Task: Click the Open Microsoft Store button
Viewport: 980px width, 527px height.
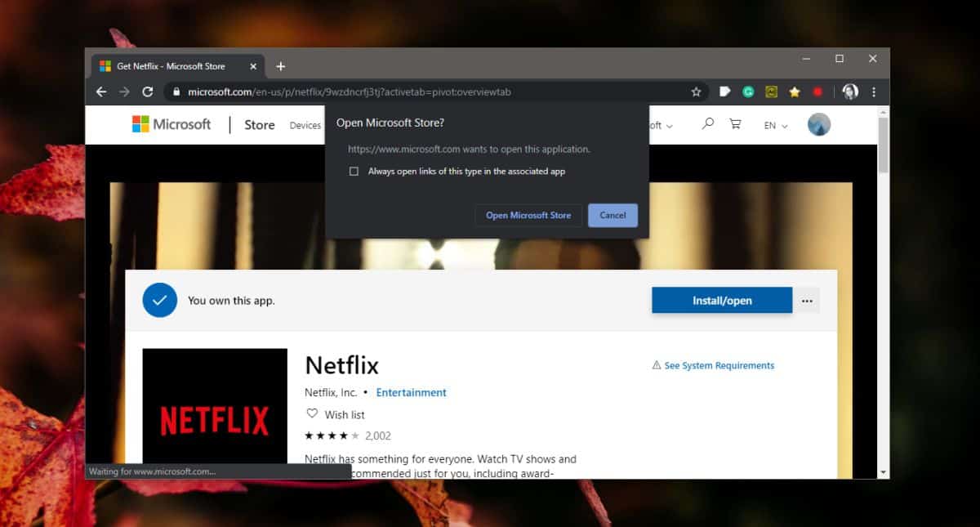Action: 528,216
